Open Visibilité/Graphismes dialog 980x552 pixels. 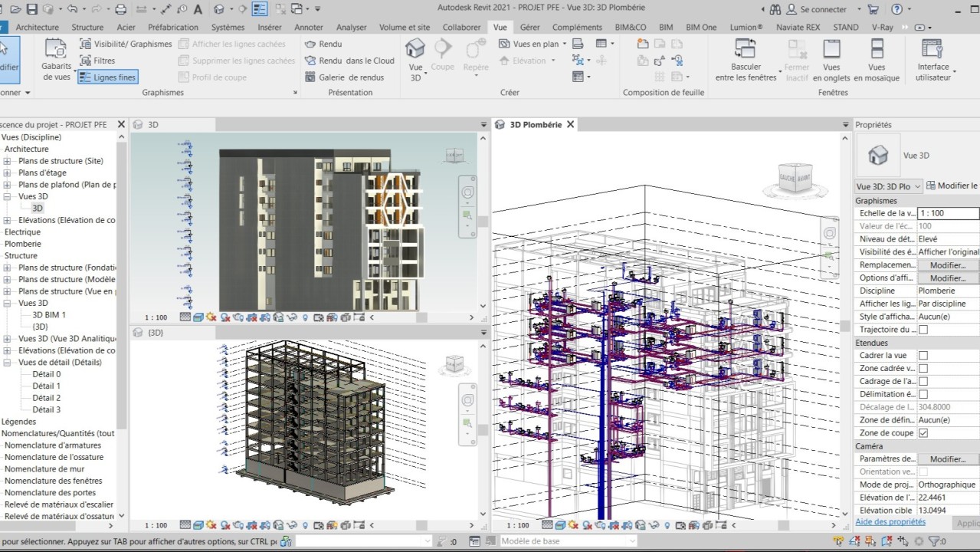click(126, 44)
